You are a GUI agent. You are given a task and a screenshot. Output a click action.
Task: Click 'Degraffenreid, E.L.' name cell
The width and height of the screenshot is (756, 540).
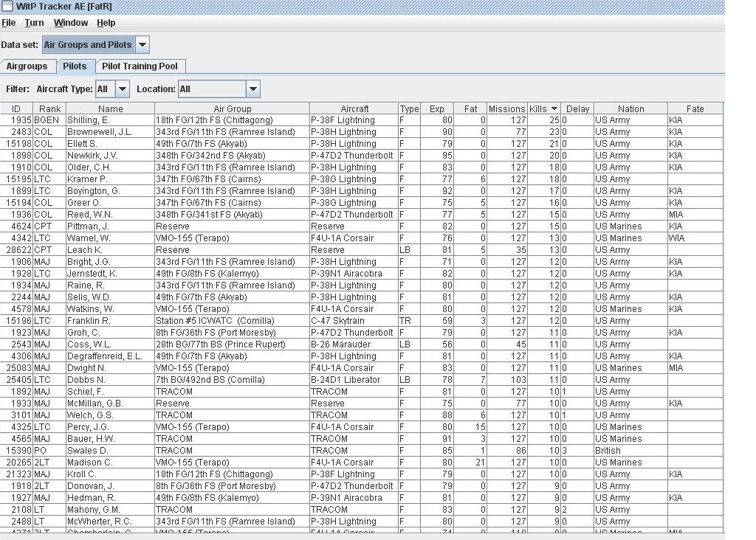point(111,356)
